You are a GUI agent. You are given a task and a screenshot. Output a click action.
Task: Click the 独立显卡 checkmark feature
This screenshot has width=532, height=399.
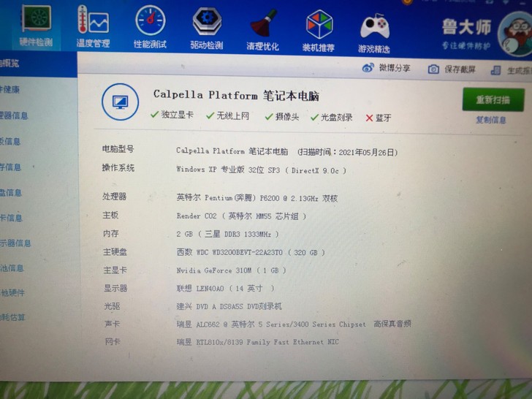[172, 114]
